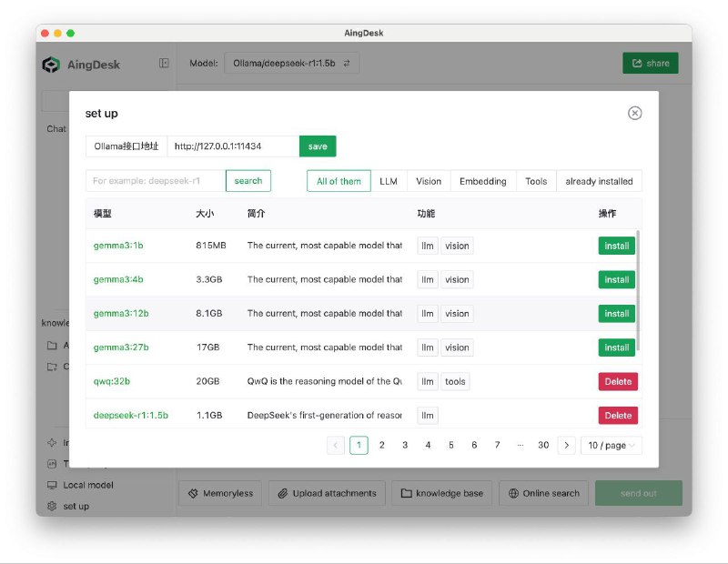This screenshot has width=728, height=564.
Task: Click the Upload attachments paperclip icon
Action: click(283, 493)
